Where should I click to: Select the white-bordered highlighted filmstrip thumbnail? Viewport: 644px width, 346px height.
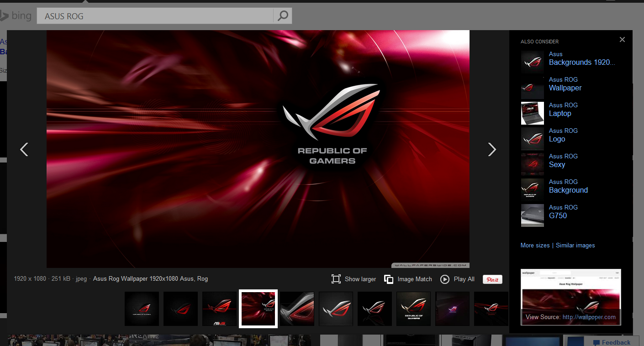click(259, 309)
